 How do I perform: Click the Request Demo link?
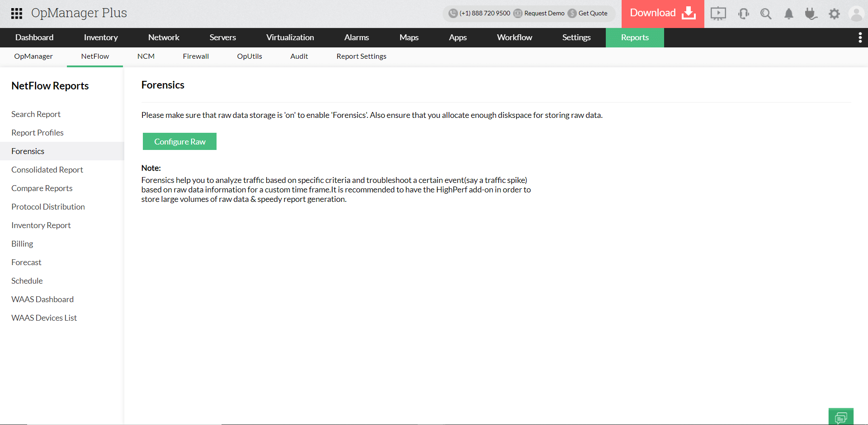(x=544, y=13)
